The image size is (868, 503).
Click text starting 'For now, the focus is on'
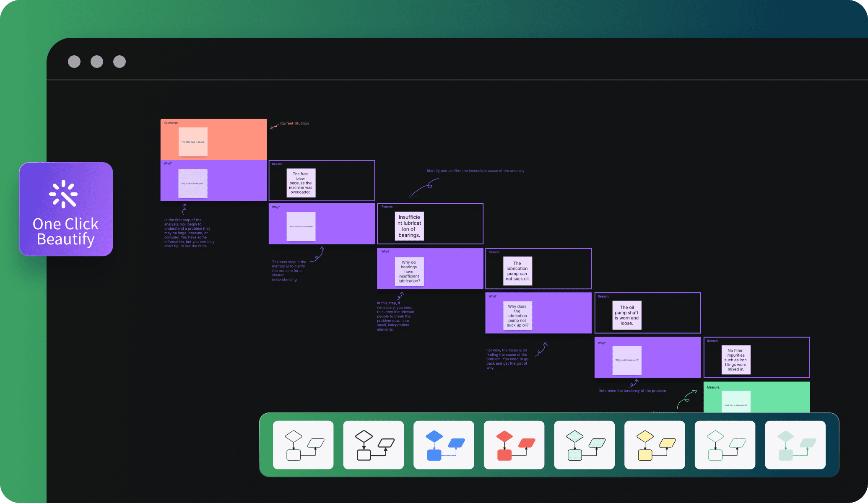coord(507,359)
